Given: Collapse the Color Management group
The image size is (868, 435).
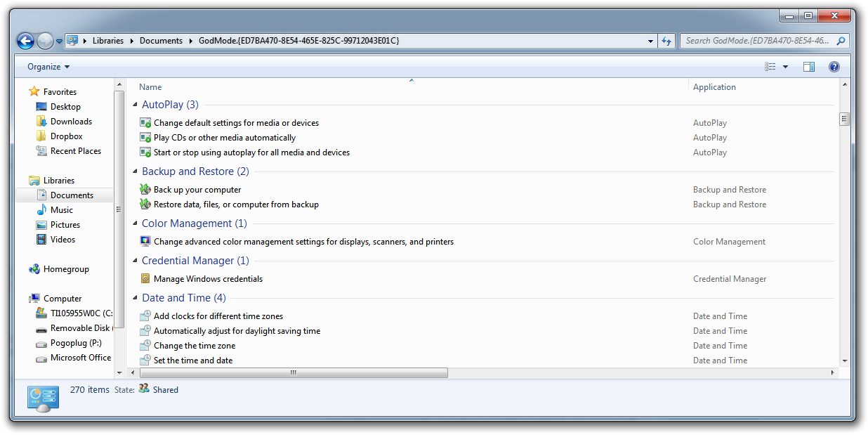Looking at the screenshot, I should tap(136, 224).
